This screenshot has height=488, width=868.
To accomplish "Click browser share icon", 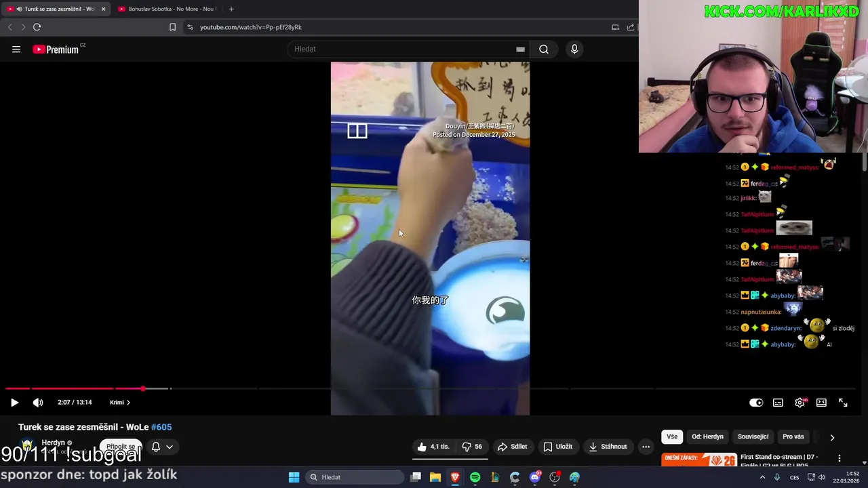I will [631, 27].
